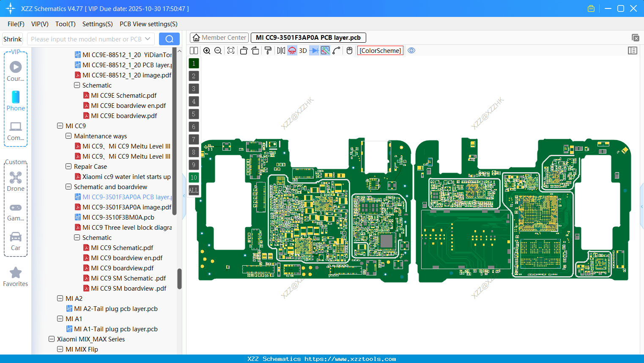Rotate the PCB view clockwise

click(255, 50)
